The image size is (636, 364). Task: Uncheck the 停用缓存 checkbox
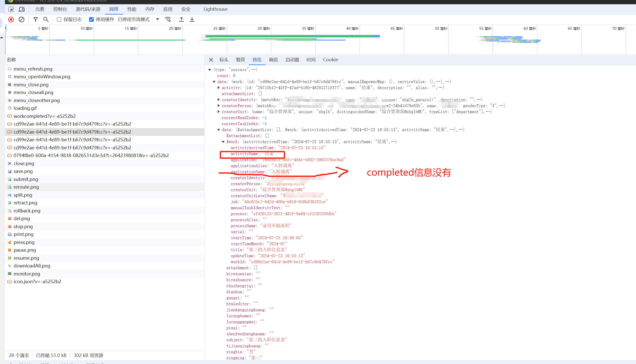91,20
